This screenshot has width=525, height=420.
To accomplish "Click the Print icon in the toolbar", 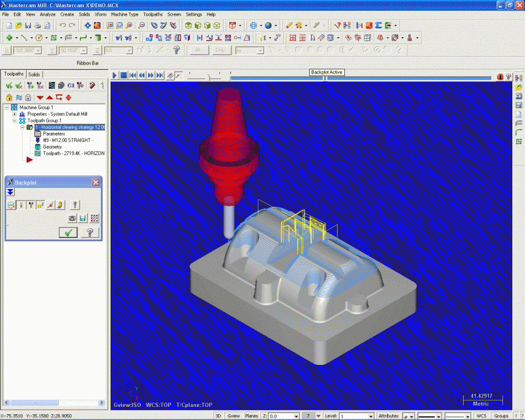I will pos(38,25).
